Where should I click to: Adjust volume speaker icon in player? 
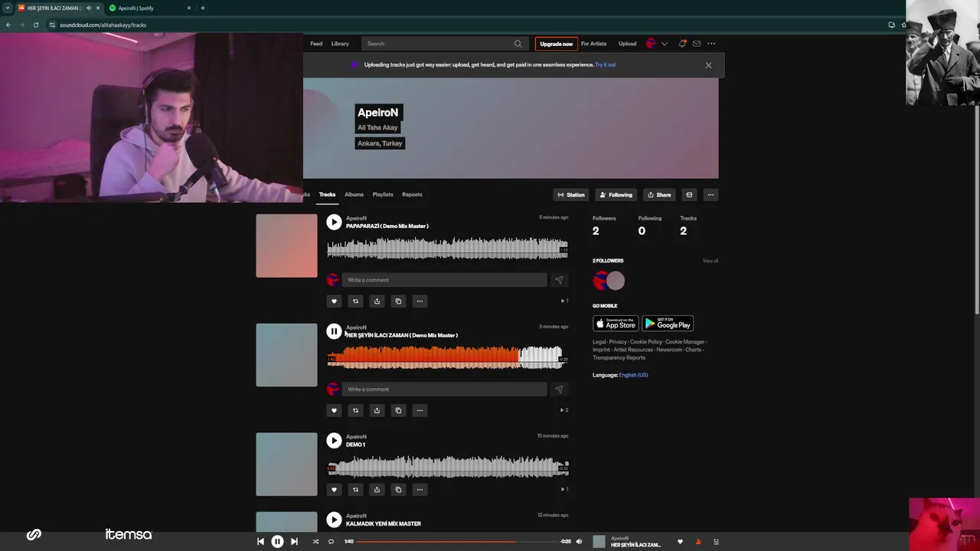click(x=579, y=542)
